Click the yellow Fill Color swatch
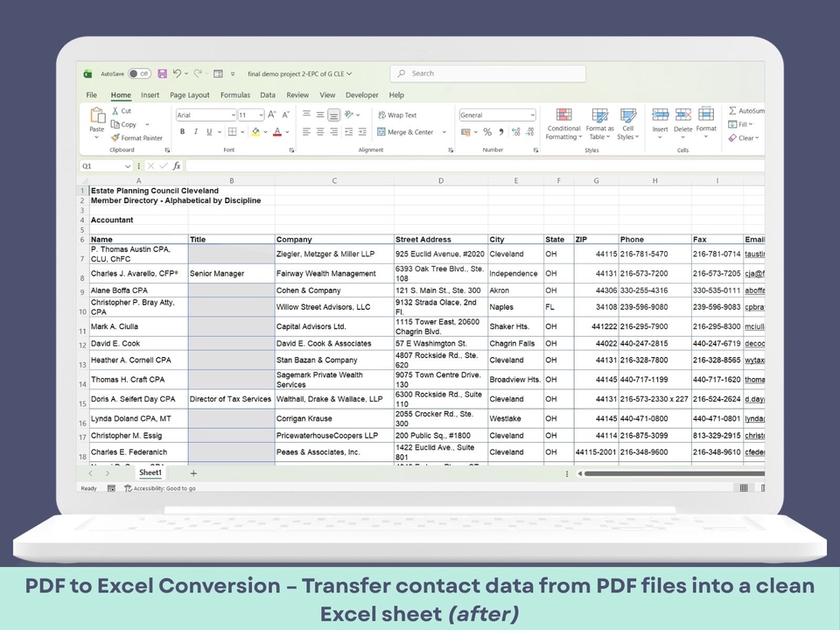 tap(255, 132)
